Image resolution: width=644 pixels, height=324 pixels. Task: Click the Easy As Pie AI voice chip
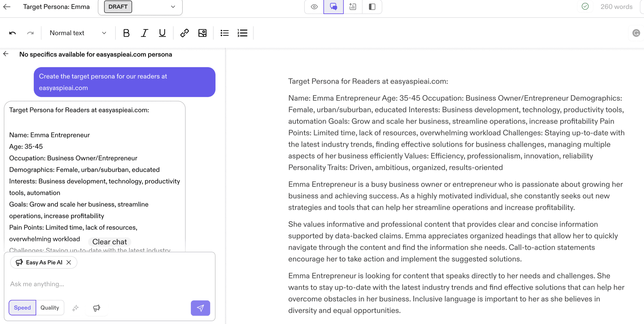point(44,262)
